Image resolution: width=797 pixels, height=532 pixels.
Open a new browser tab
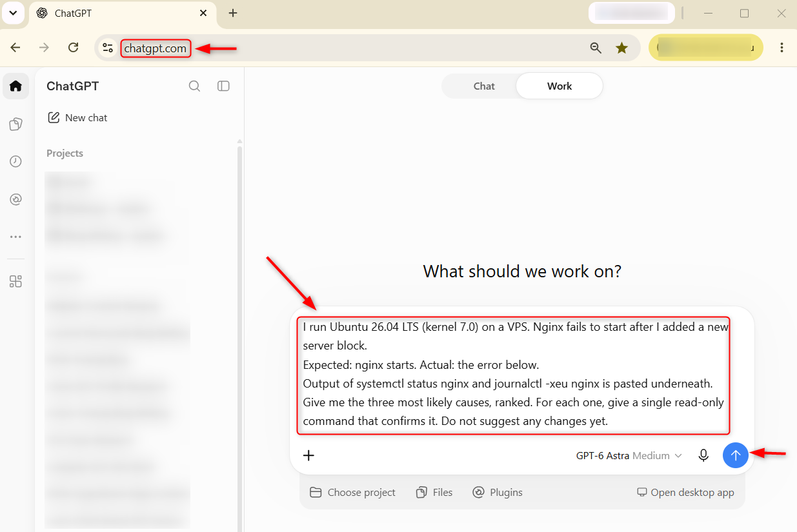[233, 13]
